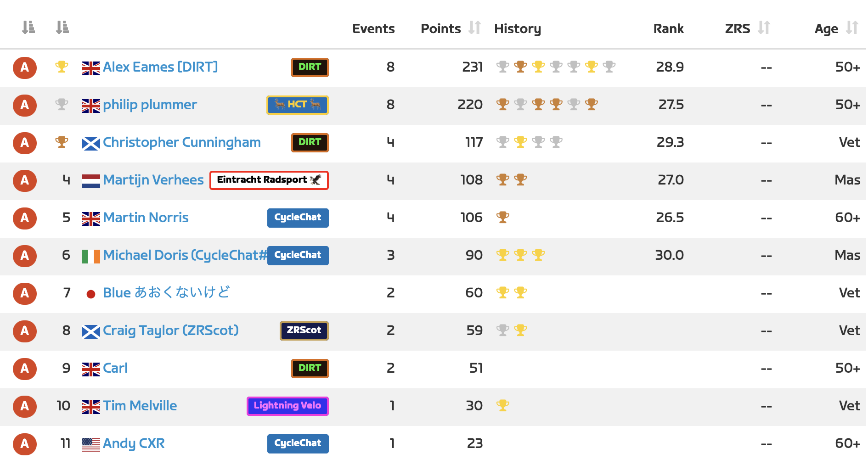Screen dimensions: 868x459
Task: Select the Union Jack flag next to philip plummer
Action: click(x=90, y=105)
